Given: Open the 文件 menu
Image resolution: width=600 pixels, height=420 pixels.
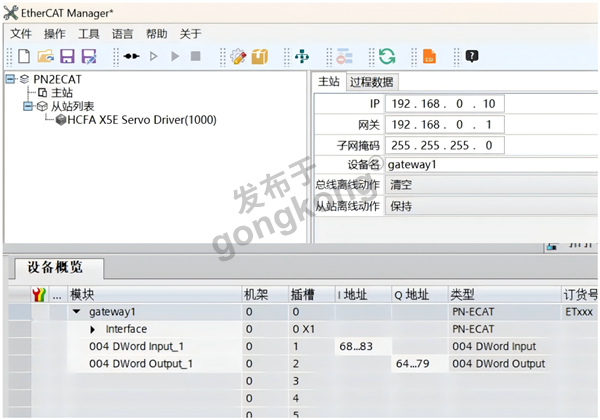Looking at the screenshot, I should pos(21,34).
